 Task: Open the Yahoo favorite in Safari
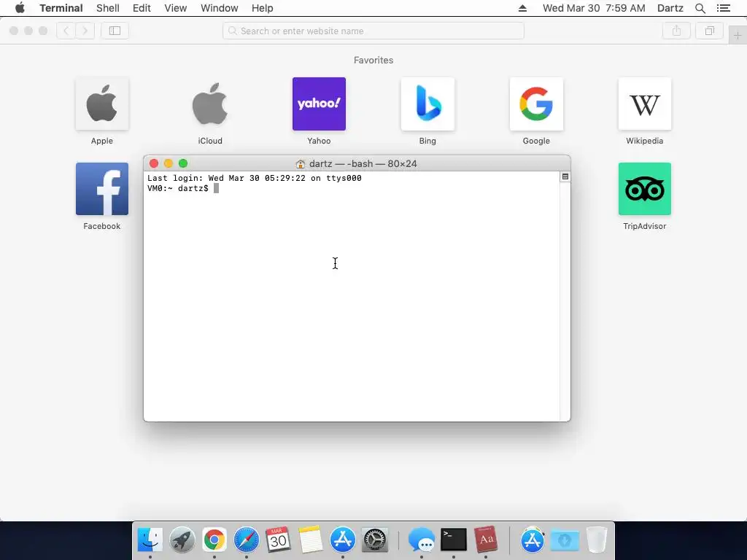coord(319,104)
